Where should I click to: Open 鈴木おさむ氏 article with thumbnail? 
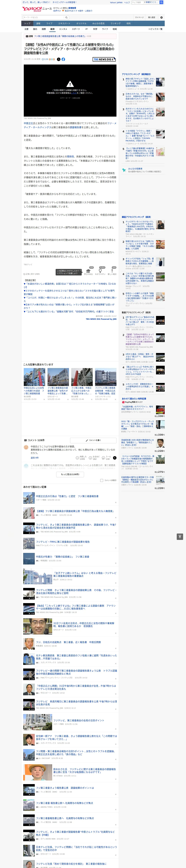(84, 771)
